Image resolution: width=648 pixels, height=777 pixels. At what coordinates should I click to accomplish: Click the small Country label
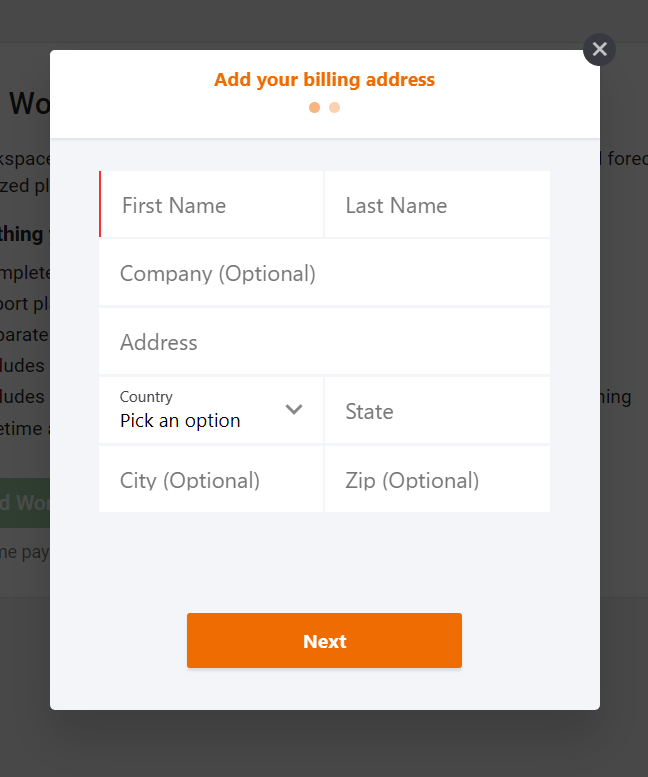146,396
